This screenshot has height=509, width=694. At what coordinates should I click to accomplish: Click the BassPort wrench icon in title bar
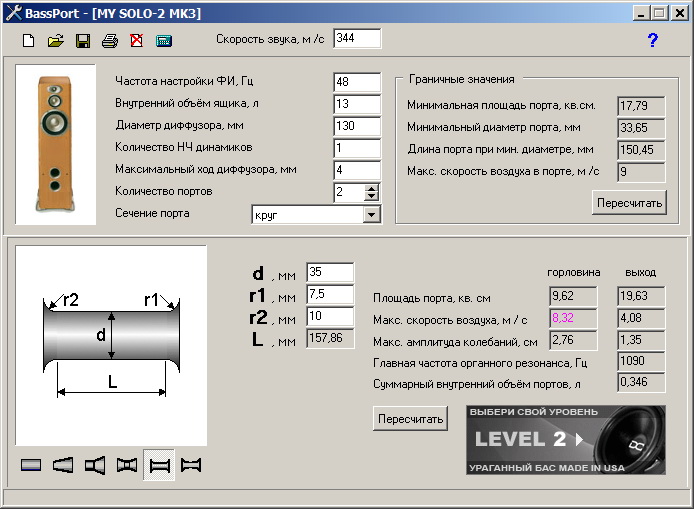pos(13,13)
